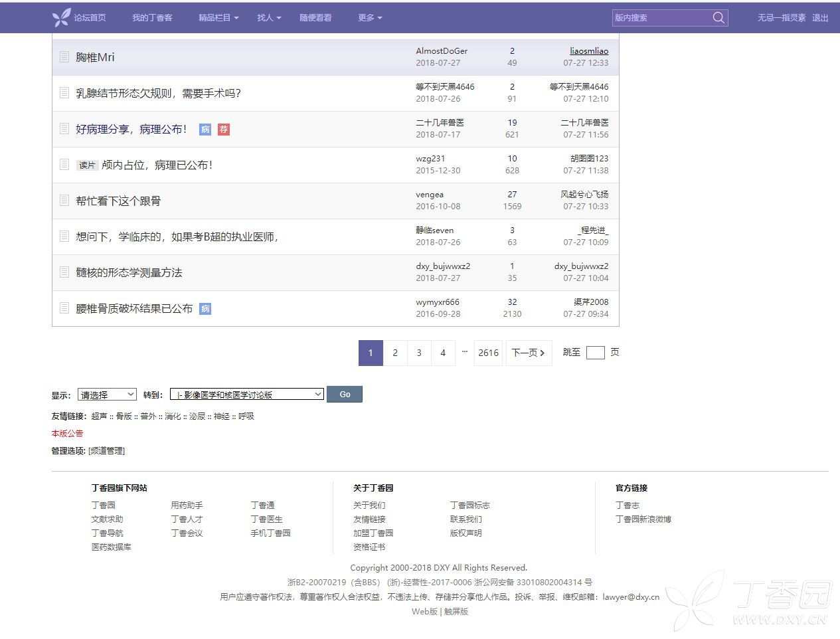The width and height of the screenshot is (840, 639).
Task: Open author wymyxr666 profile
Action: [x=438, y=302]
